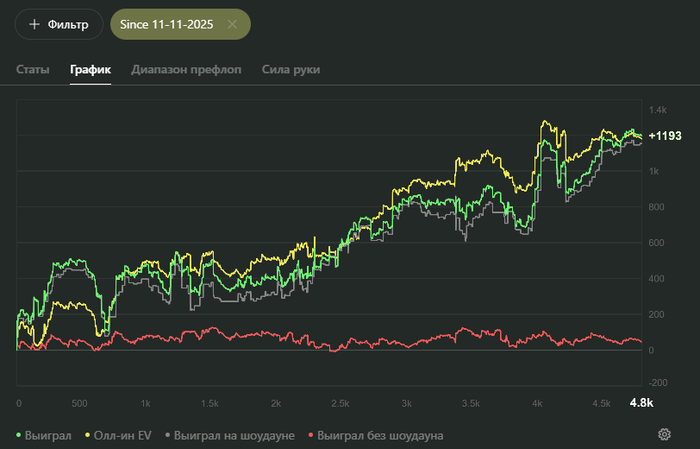The image size is (700, 449).
Task: Click the Фильтр add-filter button
Action: [59, 25]
